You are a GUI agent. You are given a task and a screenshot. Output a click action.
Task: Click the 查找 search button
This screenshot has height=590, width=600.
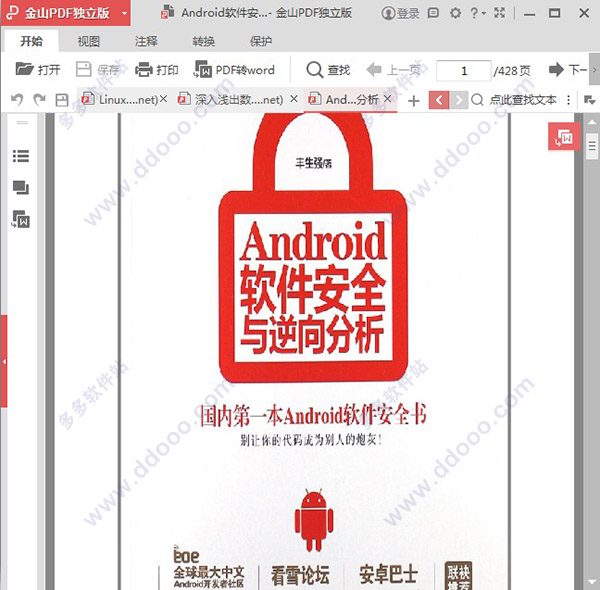[x=328, y=70]
